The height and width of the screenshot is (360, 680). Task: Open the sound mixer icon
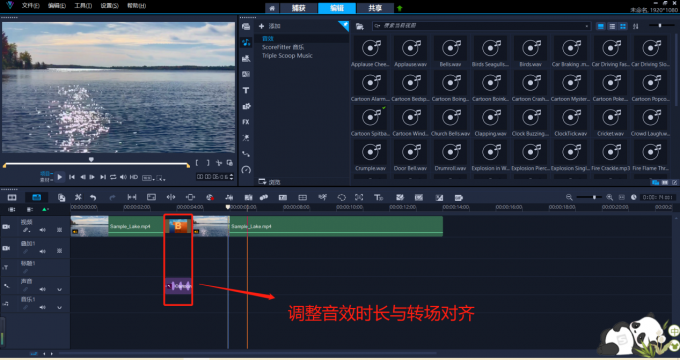[x=229, y=197]
